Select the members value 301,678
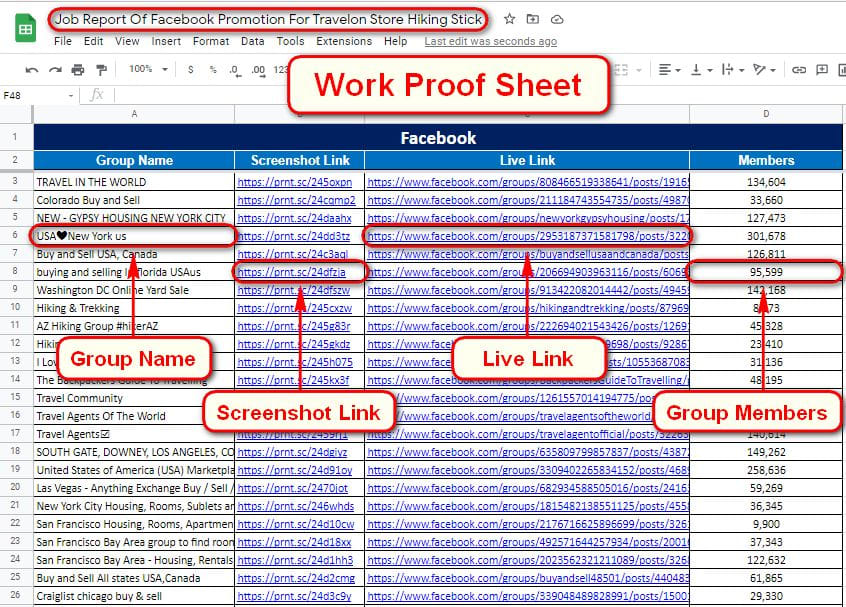Viewport: 846px width, 607px height. [x=766, y=236]
